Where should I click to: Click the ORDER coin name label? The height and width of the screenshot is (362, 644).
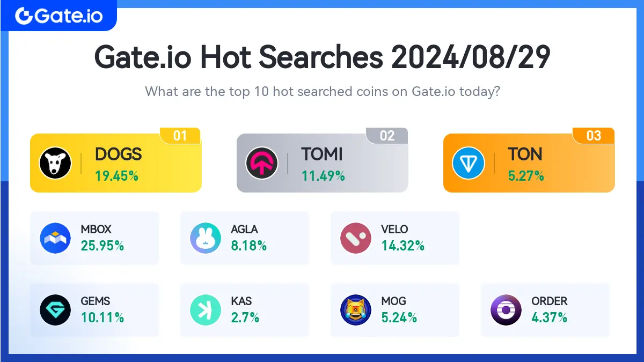coord(550,301)
